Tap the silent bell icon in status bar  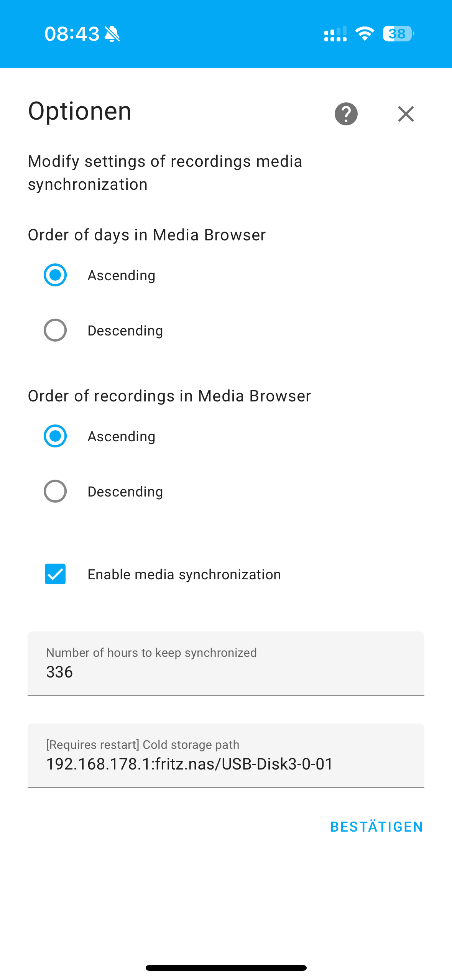(112, 34)
